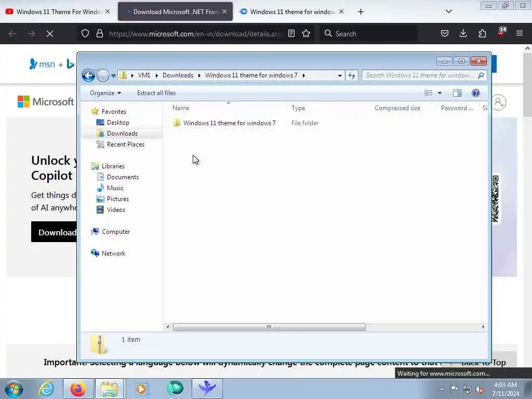Select Computer in navigation pane

point(116,231)
